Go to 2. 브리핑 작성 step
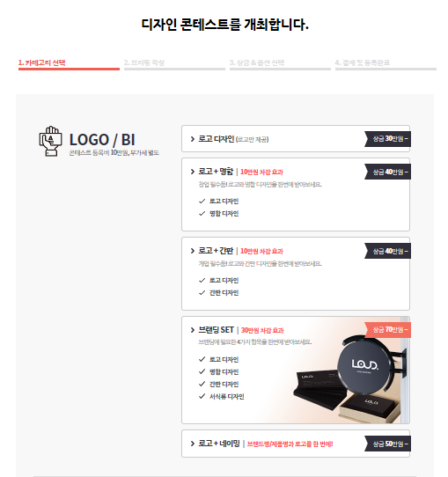The height and width of the screenshot is (477, 448). (x=174, y=64)
